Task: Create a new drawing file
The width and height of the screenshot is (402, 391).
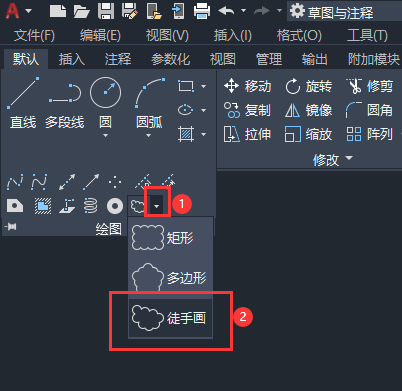Action: point(58,11)
